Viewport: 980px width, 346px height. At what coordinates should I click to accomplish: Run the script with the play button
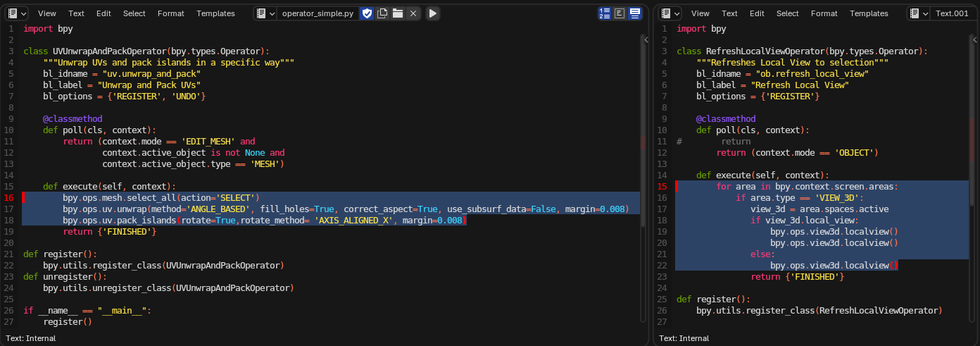pyautogui.click(x=433, y=13)
